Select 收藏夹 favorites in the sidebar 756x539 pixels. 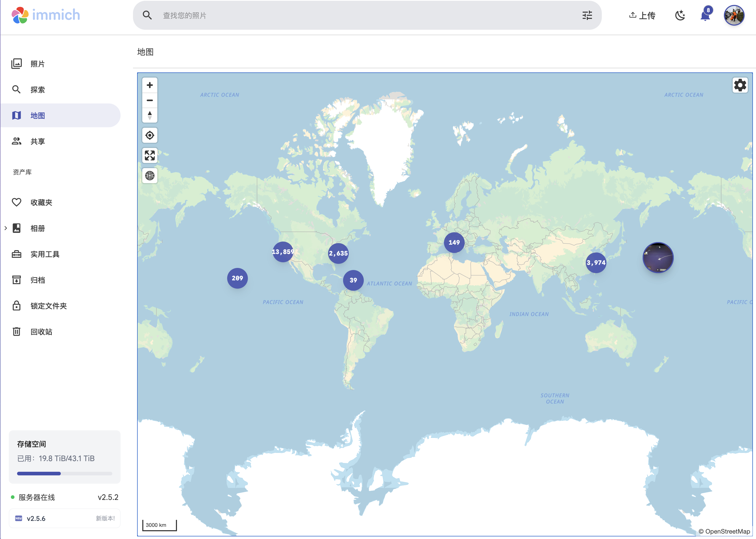41,202
